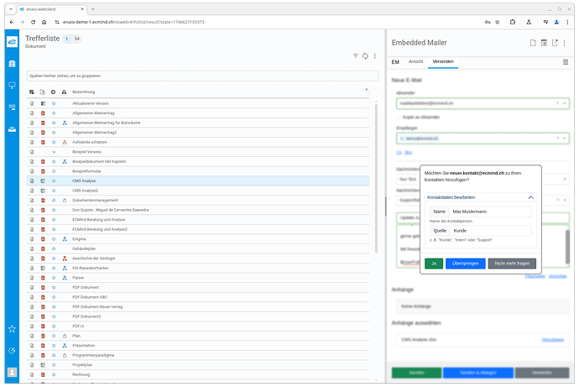Select the enaio webclient browser tab

click(52, 9)
